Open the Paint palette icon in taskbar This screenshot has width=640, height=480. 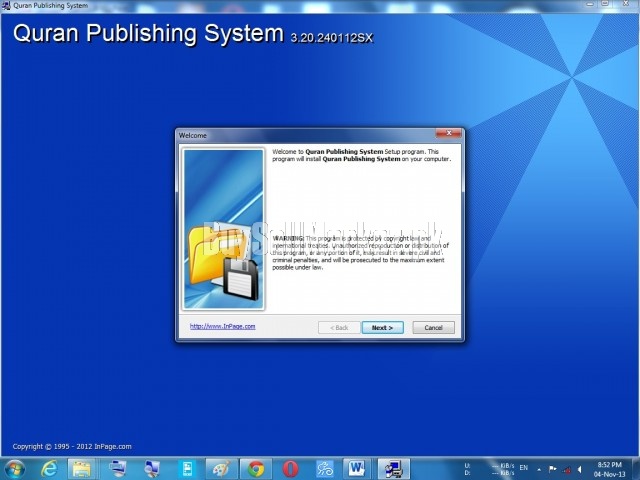coord(220,468)
